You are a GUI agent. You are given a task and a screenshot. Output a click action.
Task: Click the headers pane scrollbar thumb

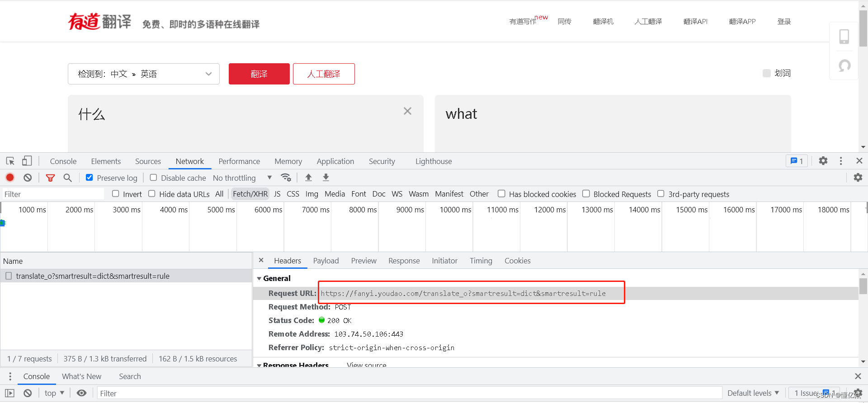tap(863, 286)
